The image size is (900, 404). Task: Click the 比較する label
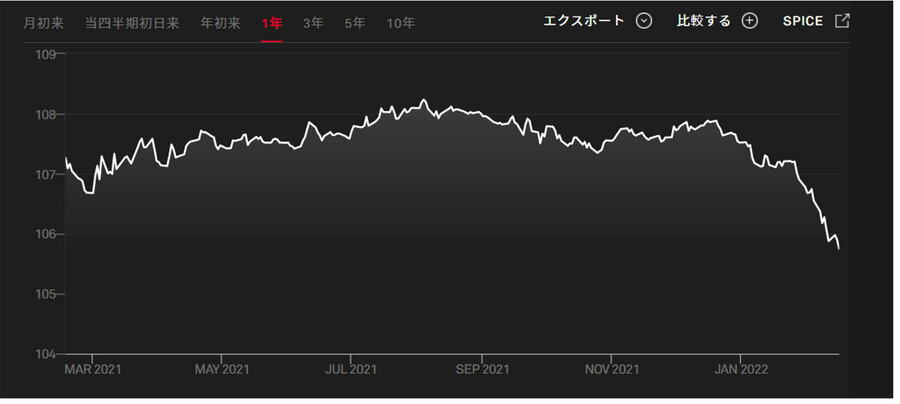704,21
